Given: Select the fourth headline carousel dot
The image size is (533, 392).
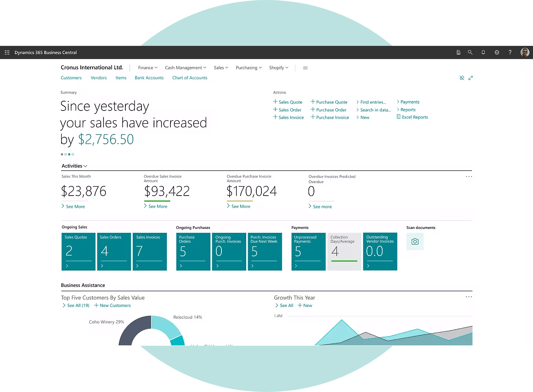Looking at the screenshot, I should (73, 154).
